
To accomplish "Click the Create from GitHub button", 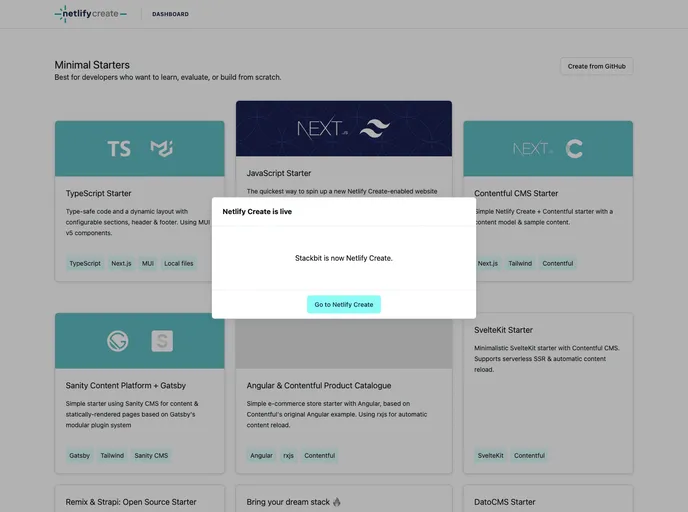I will click(x=596, y=66).
